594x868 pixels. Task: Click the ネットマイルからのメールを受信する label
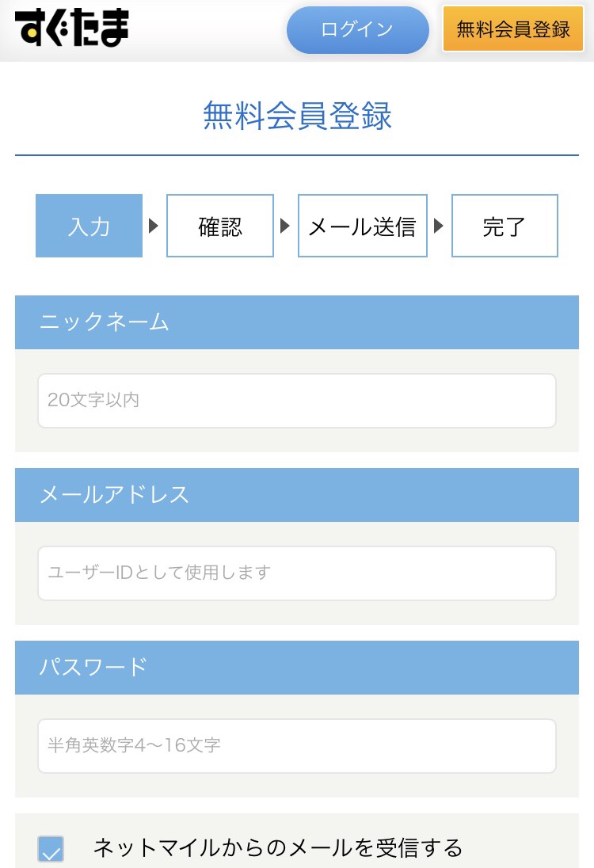pos(278,848)
